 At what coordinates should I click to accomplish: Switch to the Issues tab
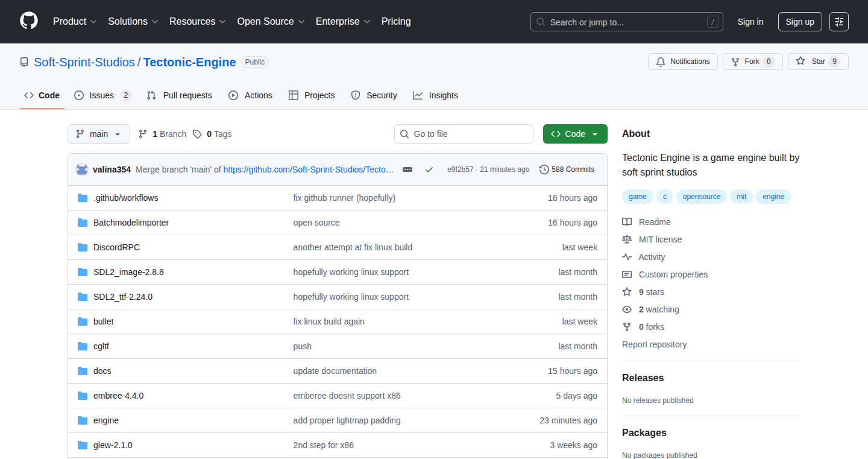point(102,95)
